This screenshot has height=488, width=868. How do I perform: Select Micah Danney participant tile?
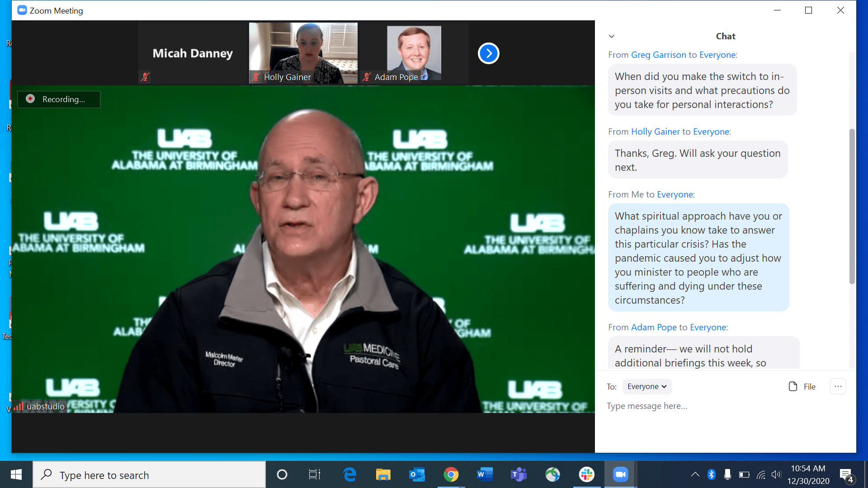[193, 53]
